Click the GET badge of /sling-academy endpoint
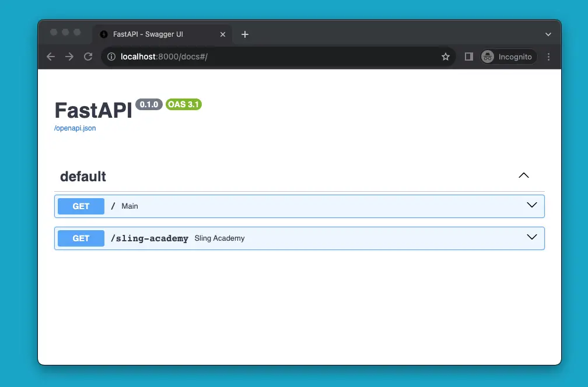Screen dimensions: 588x387 [x=81, y=238]
